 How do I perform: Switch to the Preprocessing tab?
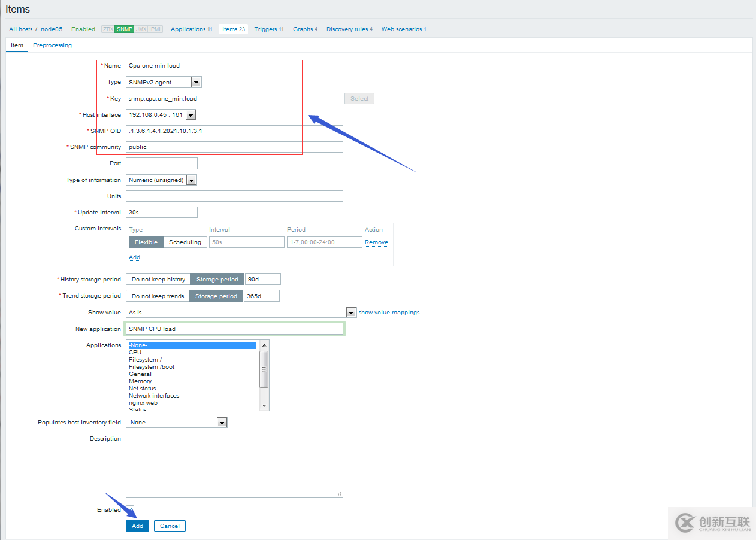pos(52,45)
